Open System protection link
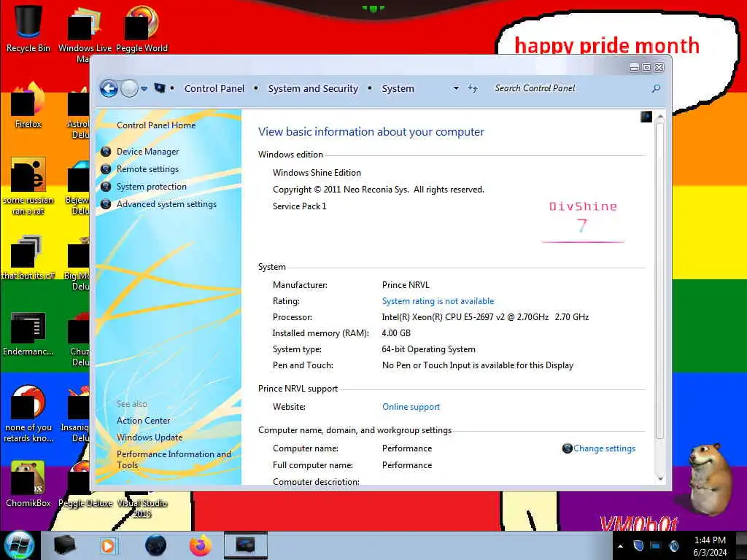747x560 pixels. pos(152,187)
